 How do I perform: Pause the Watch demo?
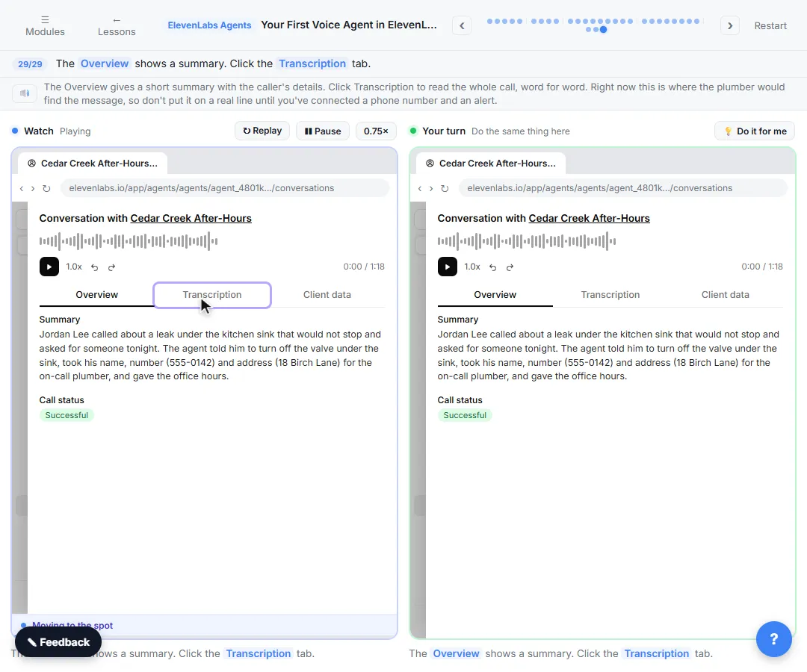coord(323,131)
